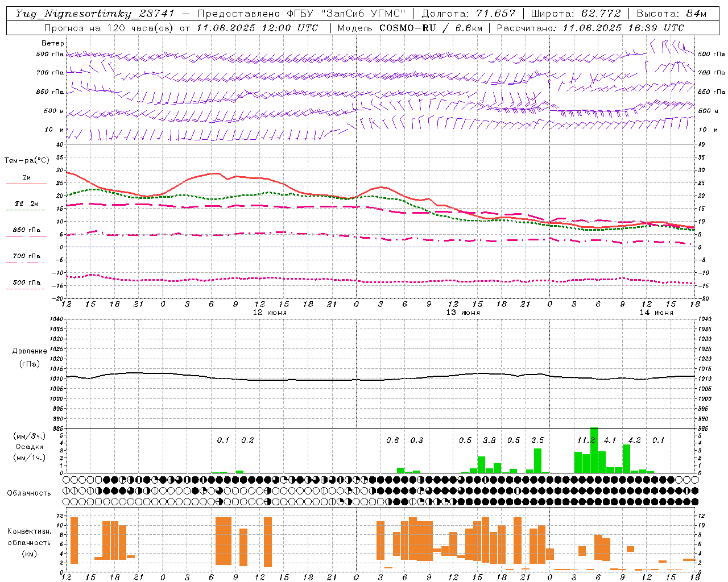Click the Осадки panel label
This screenshot has height=582, width=728.
click(29, 447)
